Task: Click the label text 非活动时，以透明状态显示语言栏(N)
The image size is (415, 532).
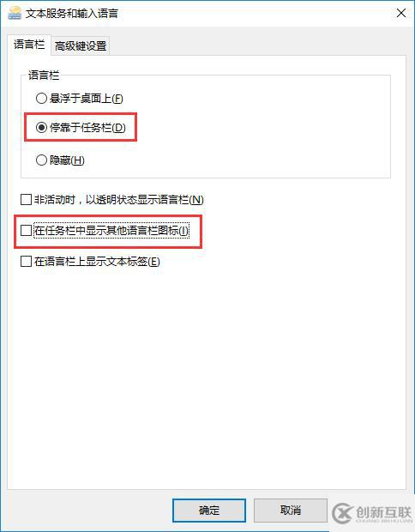Action: coord(118,199)
